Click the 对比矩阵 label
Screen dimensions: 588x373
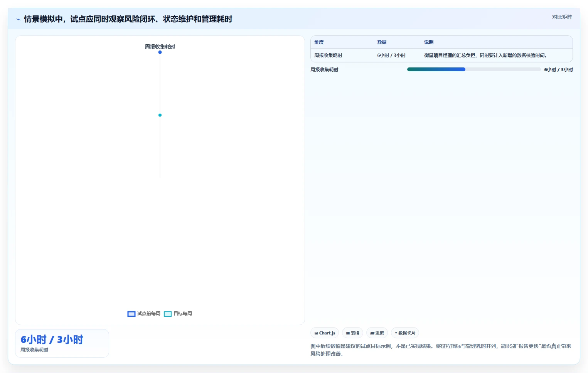[562, 17]
